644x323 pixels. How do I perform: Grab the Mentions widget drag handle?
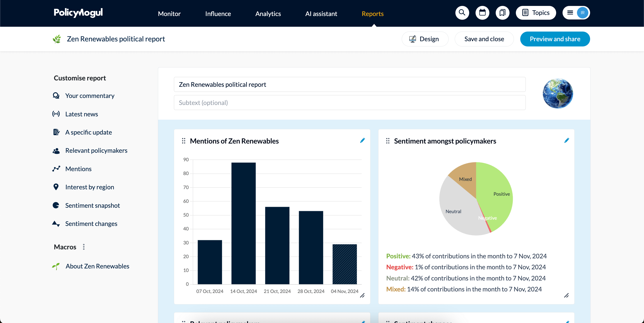click(184, 141)
